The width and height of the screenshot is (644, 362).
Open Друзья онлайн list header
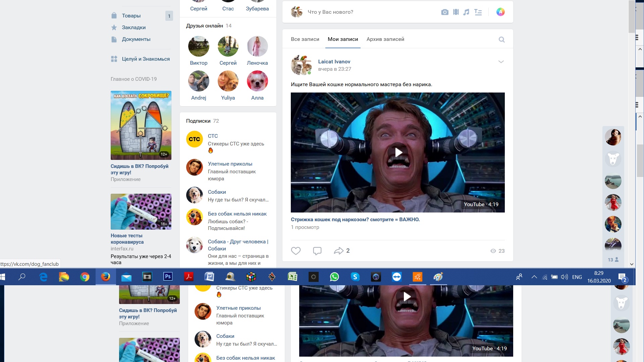pos(205,26)
